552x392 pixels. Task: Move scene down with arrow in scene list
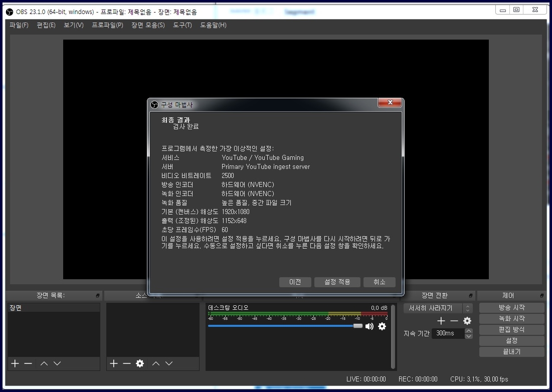(57, 363)
